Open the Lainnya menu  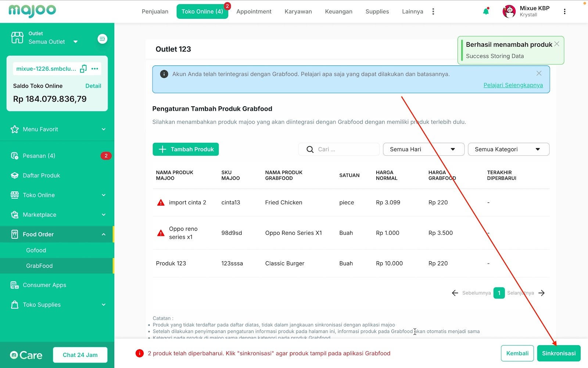click(413, 11)
